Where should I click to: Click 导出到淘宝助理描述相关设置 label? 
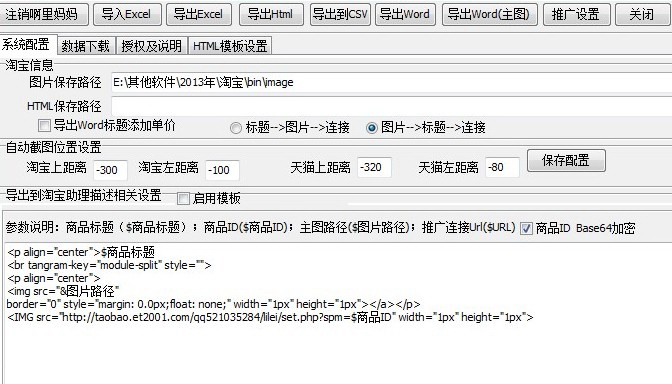tap(83, 195)
